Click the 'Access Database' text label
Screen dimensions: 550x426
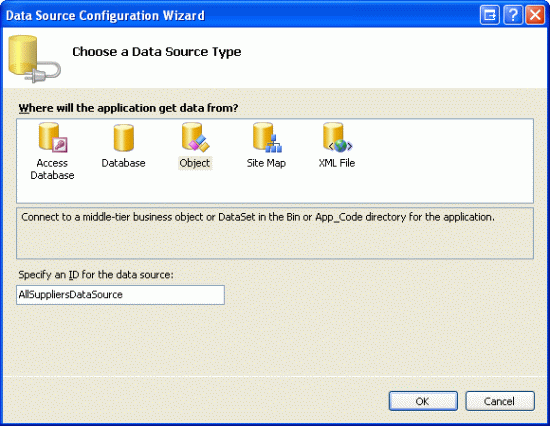pyautogui.click(x=52, y=169)
